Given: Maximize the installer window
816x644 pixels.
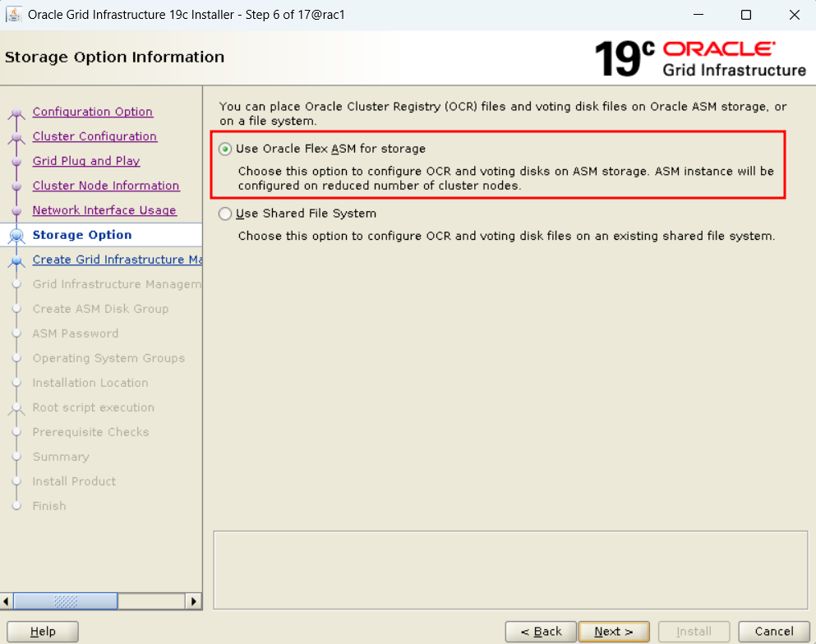Looking at the screenshot, I should pos(746,15).
